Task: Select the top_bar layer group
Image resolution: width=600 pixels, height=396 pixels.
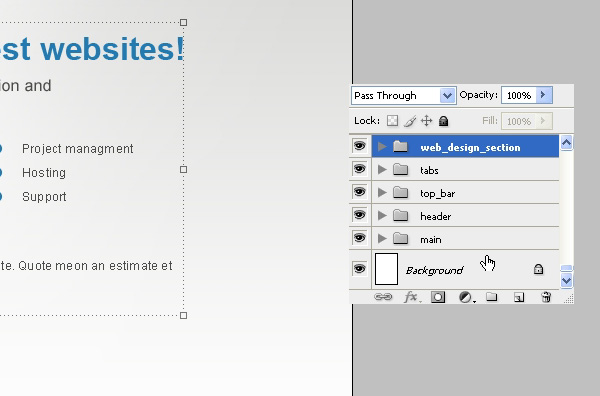Action: point(465,192)
